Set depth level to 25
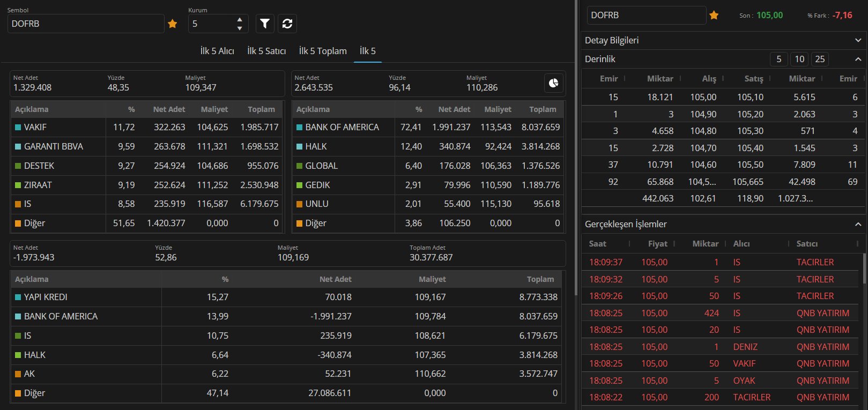Viewport: 868px width, 410px height. click(820, 59)
